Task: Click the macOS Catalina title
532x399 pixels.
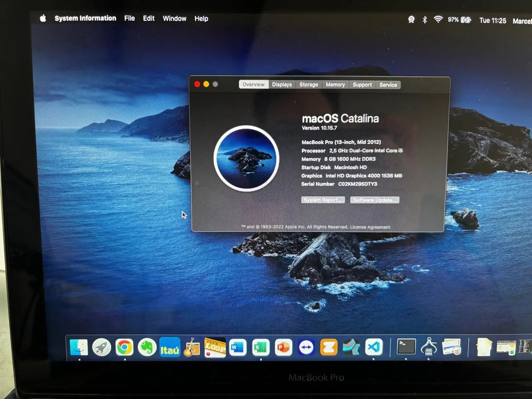Action: pyautogui.click(x=340, y=118)
